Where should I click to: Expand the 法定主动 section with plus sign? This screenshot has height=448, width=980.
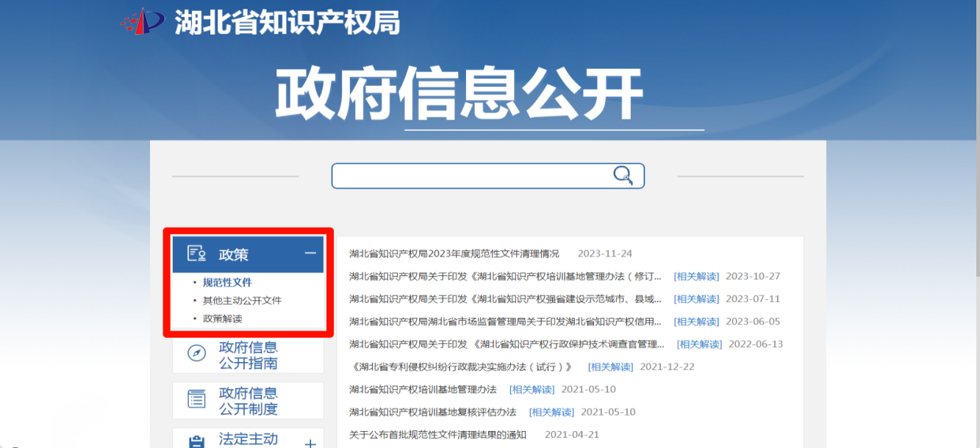pyautogui.click(x=310, y=444)
